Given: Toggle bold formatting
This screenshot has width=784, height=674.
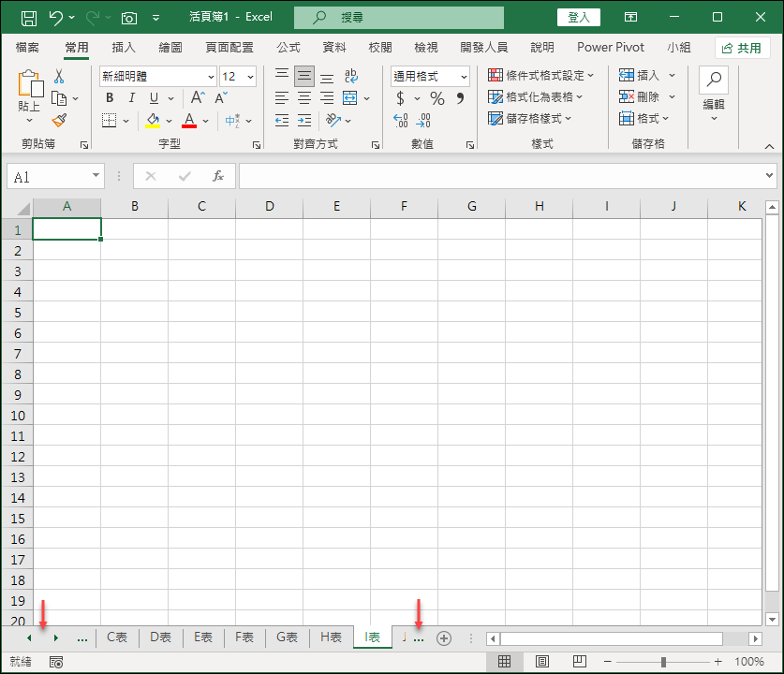Looking at the screenshot, I should coord(109,97).
